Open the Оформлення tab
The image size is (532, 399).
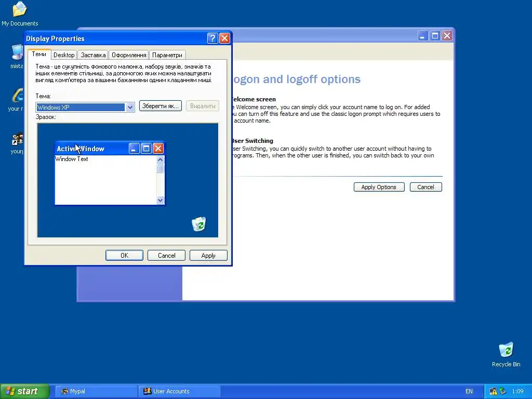tap(129, 55)
